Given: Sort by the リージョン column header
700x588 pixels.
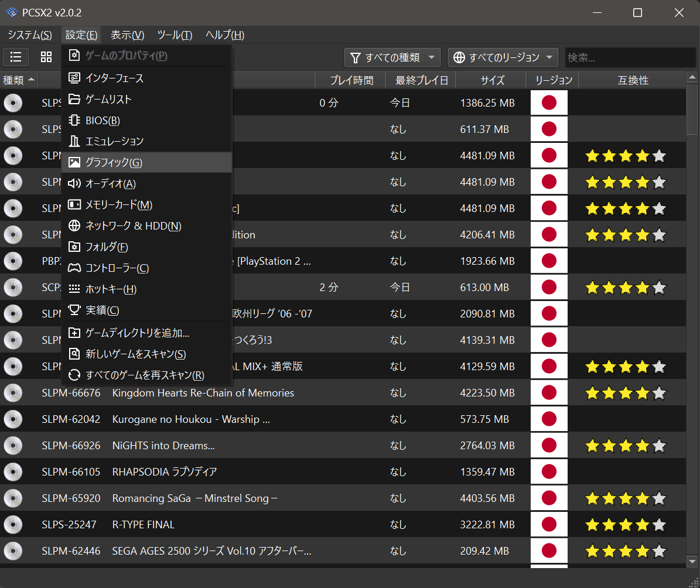Looking at the screenshot, I should tap(553, 80).
